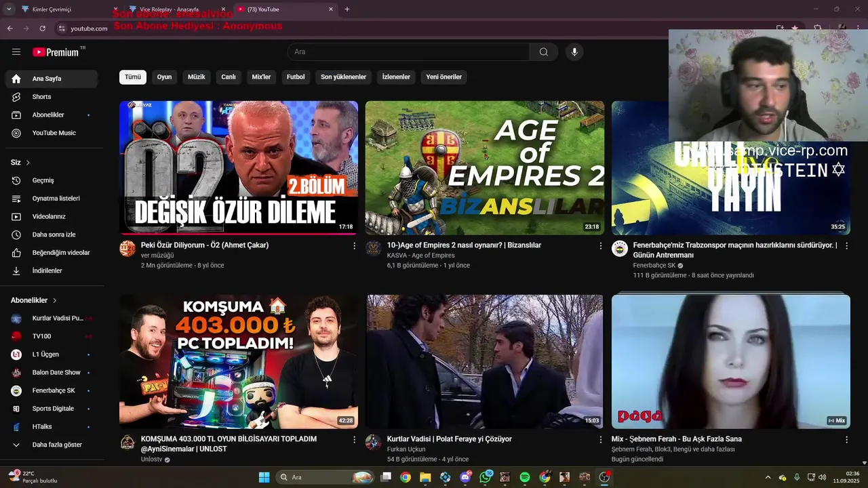Open WhatsApp from the taskbar
Screen dimensions: 868x488
click(485, 477)
